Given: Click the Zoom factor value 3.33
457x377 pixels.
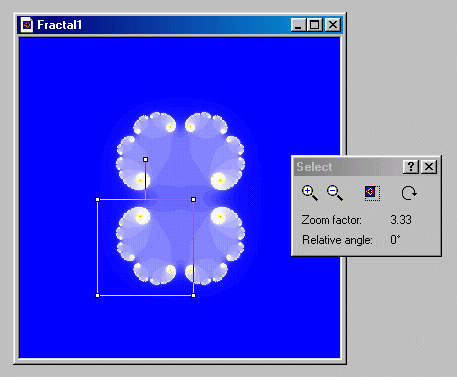Looking at the screenshot, I should point(401,220).
